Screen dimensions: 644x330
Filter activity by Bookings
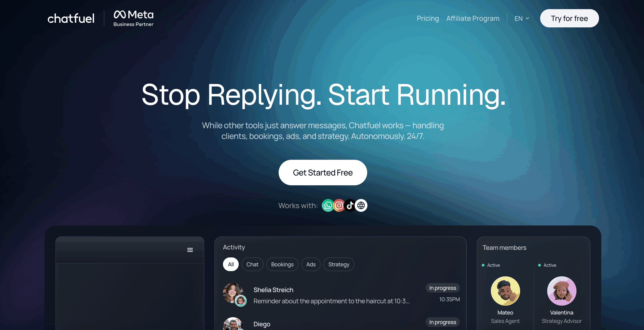pyautogui.click(x=282, y=264)
